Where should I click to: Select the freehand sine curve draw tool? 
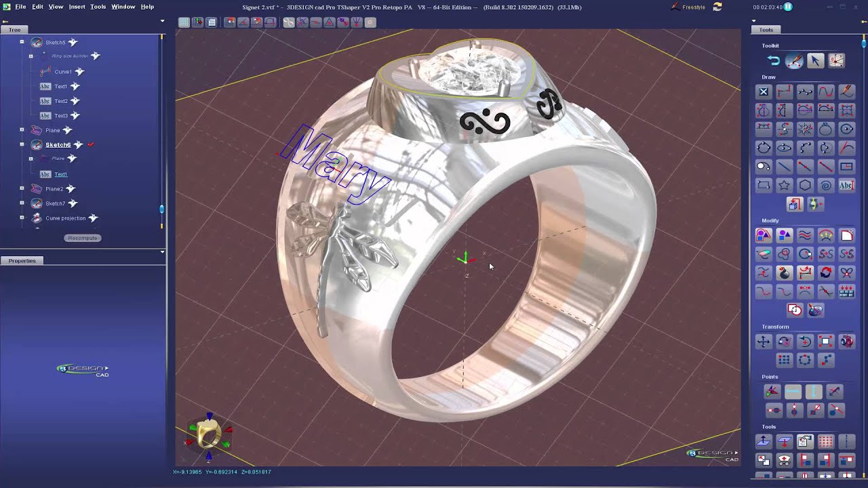(x=826, y=91)
